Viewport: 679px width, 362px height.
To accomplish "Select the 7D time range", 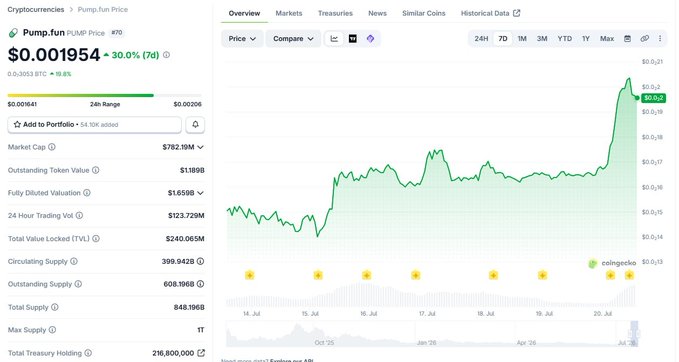I will point(503,39).
